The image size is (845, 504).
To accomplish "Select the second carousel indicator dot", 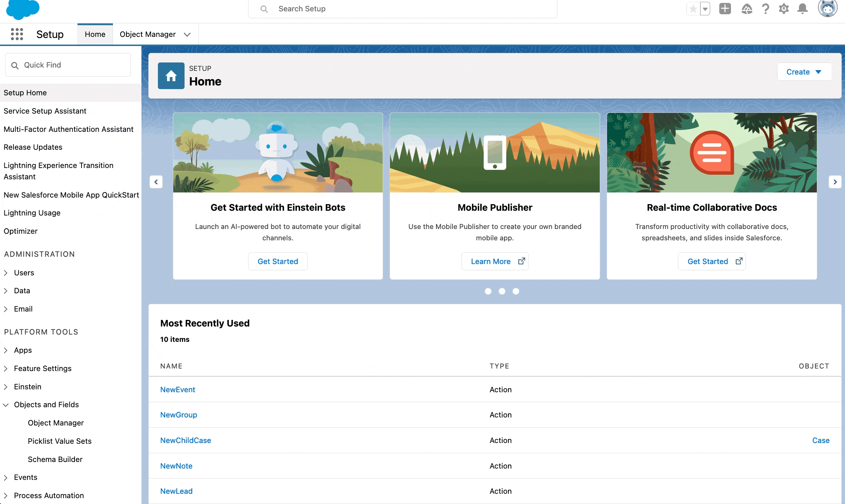I will pyautogui.click(x=502, y=291).
